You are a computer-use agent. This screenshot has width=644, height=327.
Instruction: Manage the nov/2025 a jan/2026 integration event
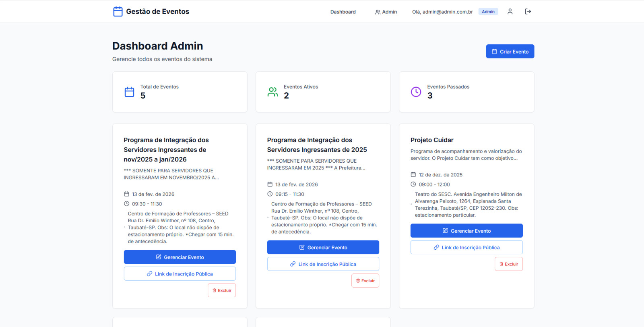pyautogui.click(x=180, y=257)
